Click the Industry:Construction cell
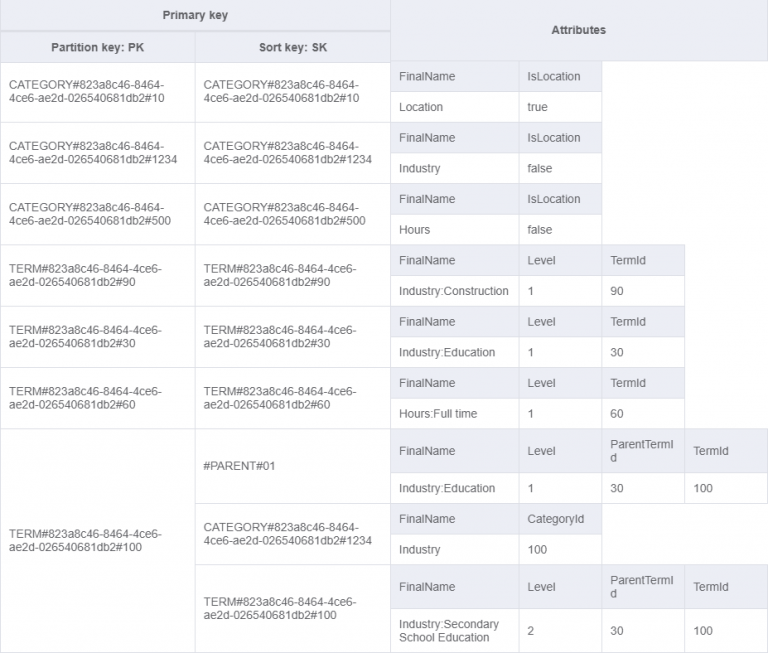This screenshot has height=653, width=768. coord(454,291)
